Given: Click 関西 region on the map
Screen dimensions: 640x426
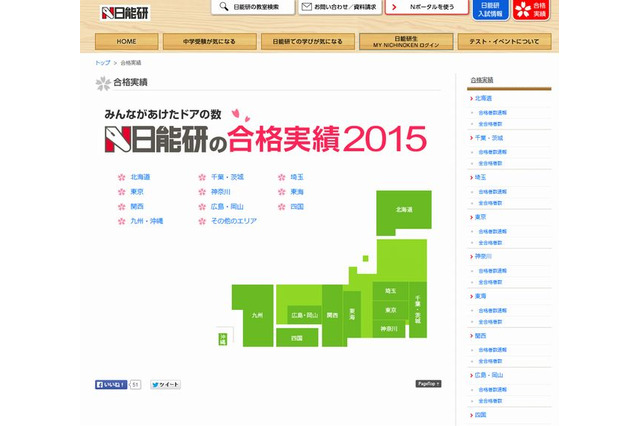Looking at the screenshot, I should [332, 315].
